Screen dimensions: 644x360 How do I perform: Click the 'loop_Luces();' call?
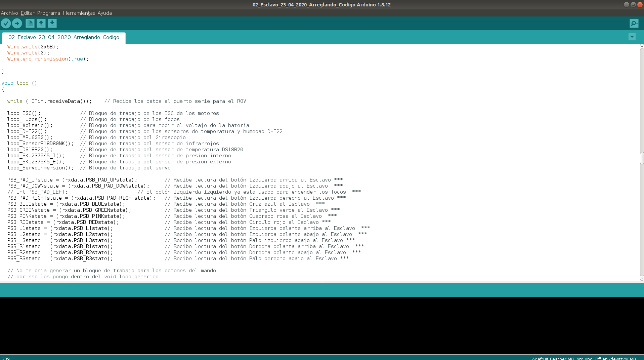pyautogui.click(x=27, y=119)
